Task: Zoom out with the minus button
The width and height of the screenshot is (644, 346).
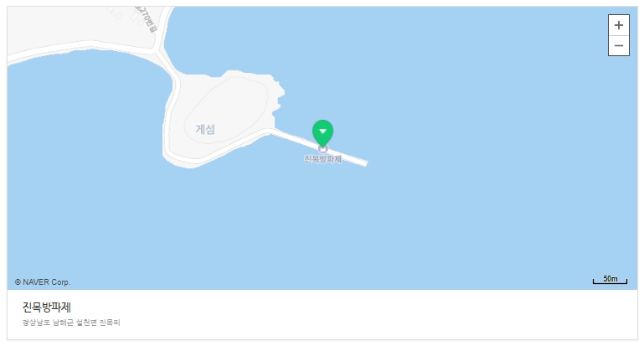Action: pos(619,45)
